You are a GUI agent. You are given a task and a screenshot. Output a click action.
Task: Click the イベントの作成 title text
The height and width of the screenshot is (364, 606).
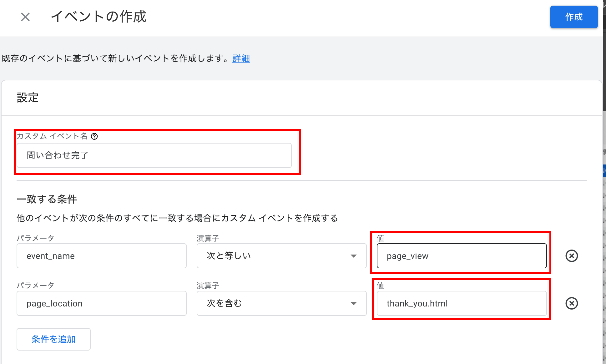pos(98,17)
